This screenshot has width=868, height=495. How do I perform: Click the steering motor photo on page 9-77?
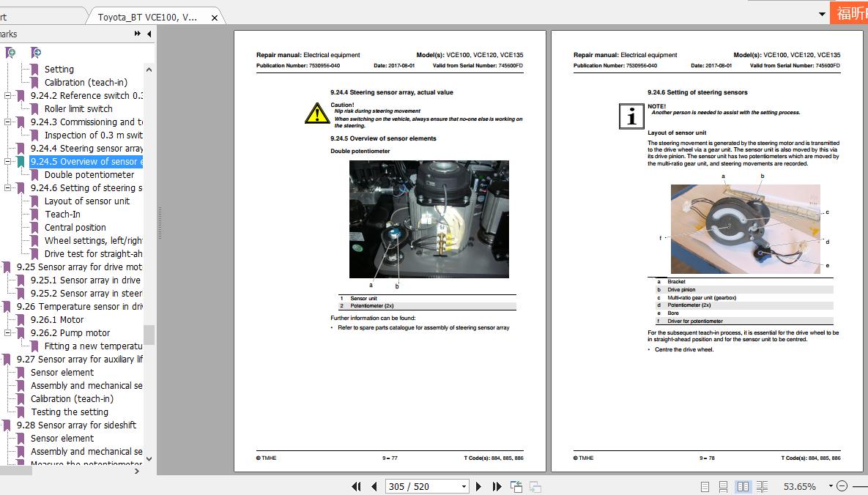429,219
